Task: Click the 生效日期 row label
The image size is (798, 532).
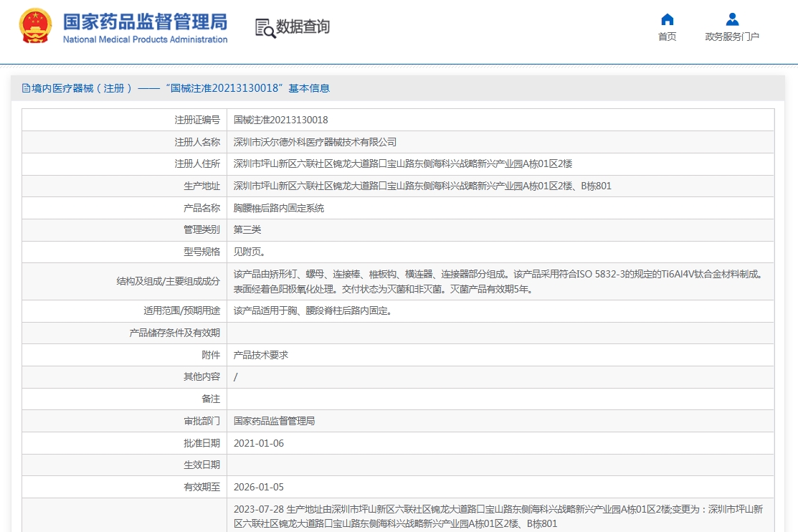Action: pos(202,465)
